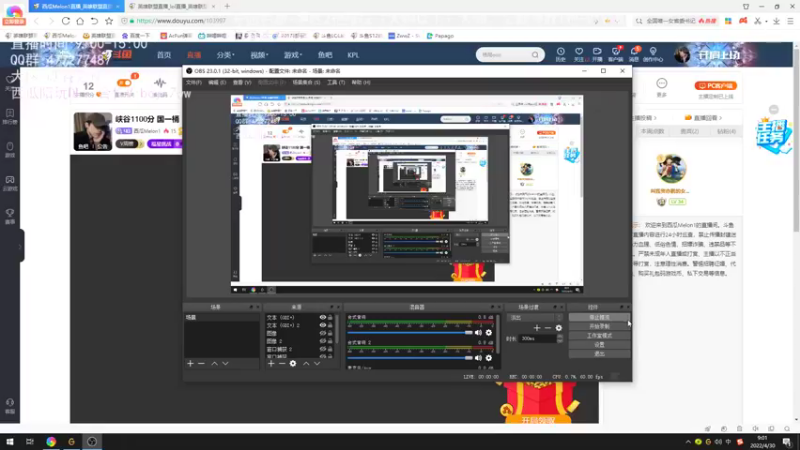Remove selected source with minus icon
This screenshot has width=800, height=450.
coord(282,363)
